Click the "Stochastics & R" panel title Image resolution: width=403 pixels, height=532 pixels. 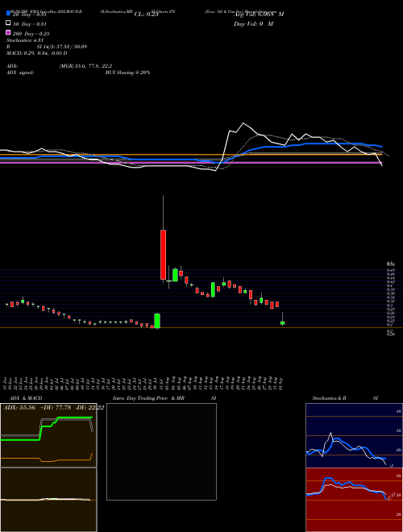click(x=329, y=398)
